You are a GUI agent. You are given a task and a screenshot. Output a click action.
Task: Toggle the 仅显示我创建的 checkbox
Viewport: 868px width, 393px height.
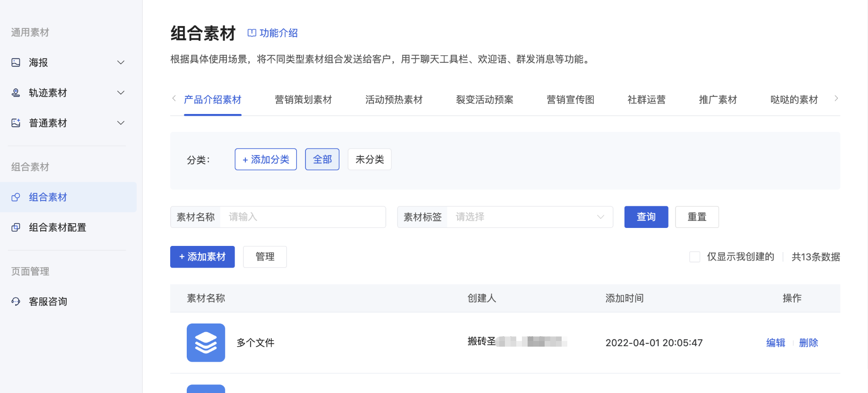[694, 257]
